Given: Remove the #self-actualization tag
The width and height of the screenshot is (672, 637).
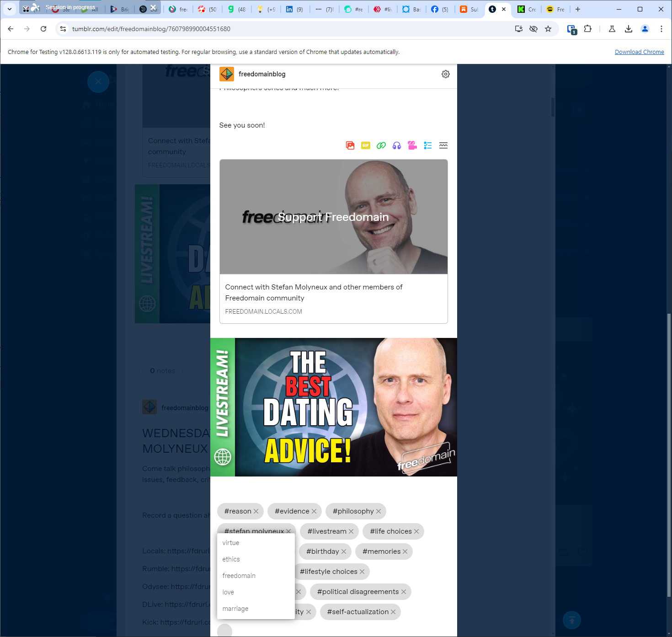Looking at the screenshot, I should [393, 612].
